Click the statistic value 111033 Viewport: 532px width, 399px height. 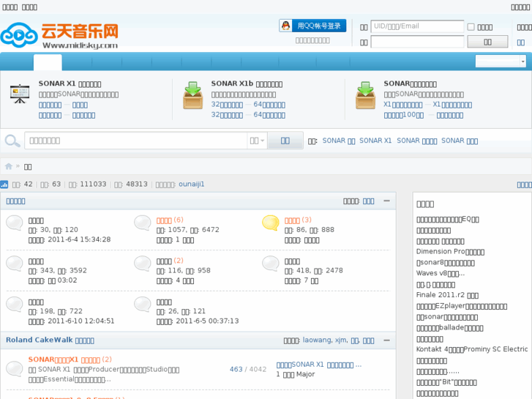point(93,184)
